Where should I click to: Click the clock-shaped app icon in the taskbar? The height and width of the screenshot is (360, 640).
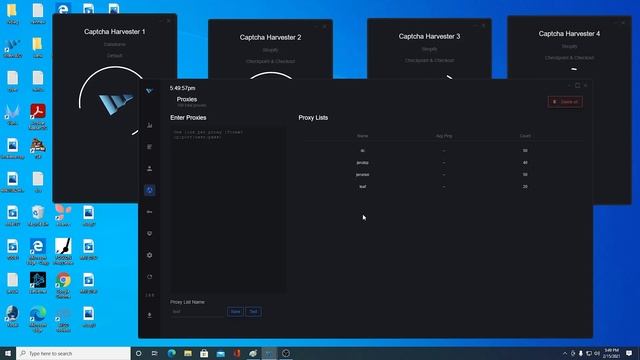(286, 353)
